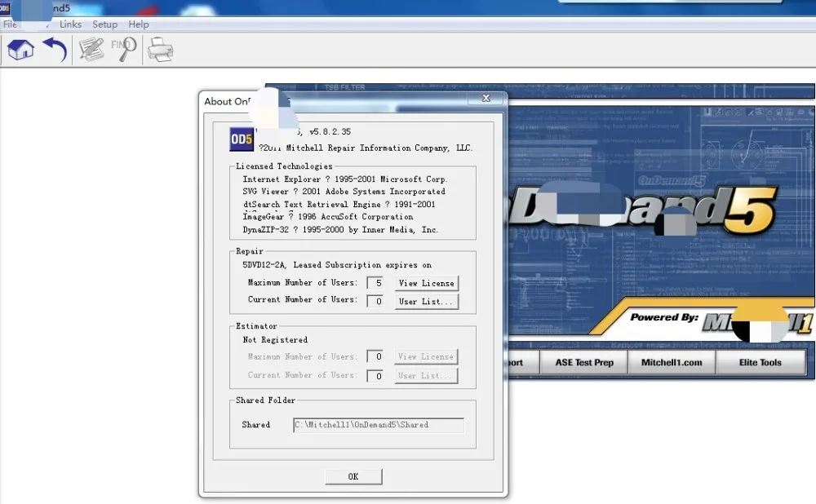Click the Shared folder path field
The width and height of the screenshot is (816, 504).
coord(379,425)
